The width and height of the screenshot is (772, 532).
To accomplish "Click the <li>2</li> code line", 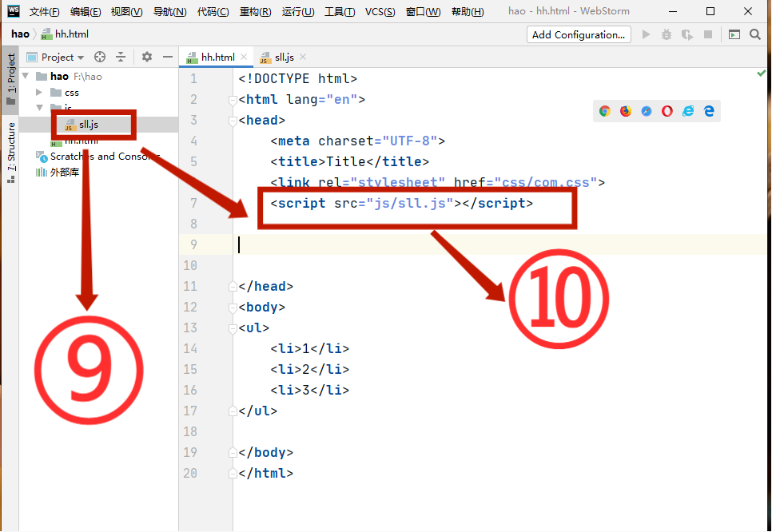I will (x=310, y=370).
